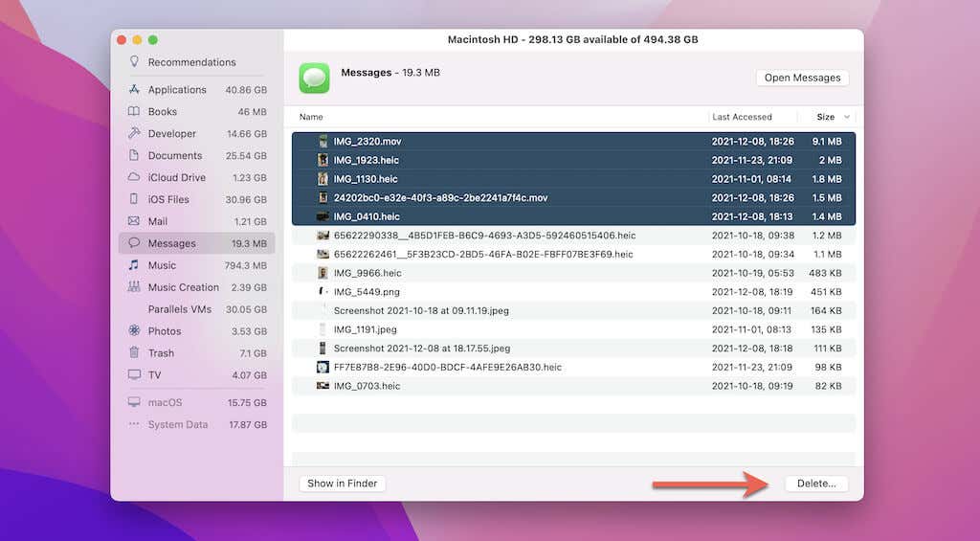This screenshot has height=541, width=980.
Task: Open the Documents category
Action: tap(174, 156)
